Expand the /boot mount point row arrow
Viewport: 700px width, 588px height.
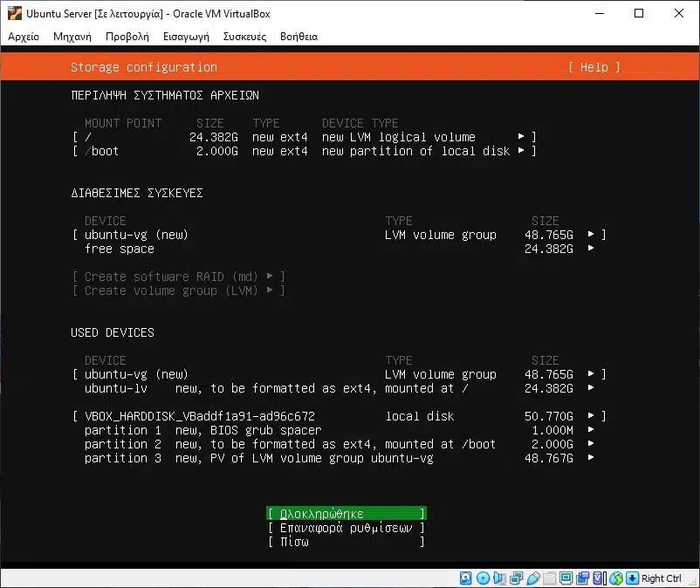click(x=521, y=151)
